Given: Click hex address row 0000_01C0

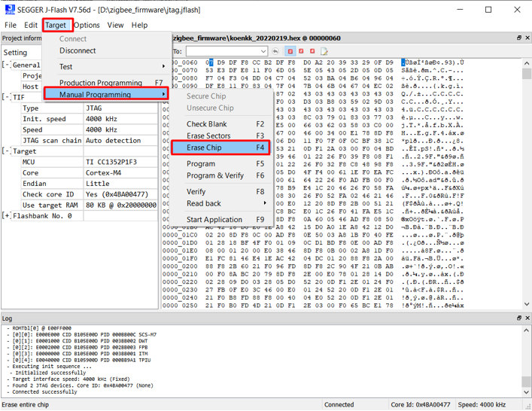Looking at the screenshot, I should 180,235.
